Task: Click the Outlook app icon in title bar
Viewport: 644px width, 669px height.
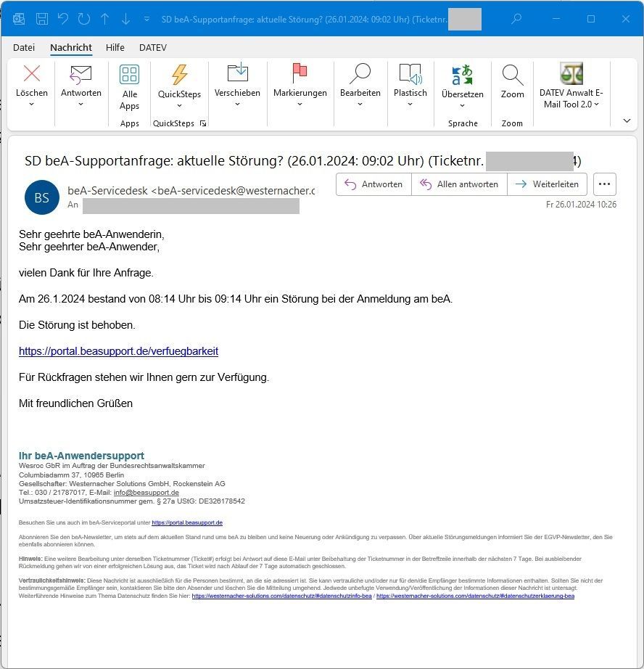Action: click(19, 19)
